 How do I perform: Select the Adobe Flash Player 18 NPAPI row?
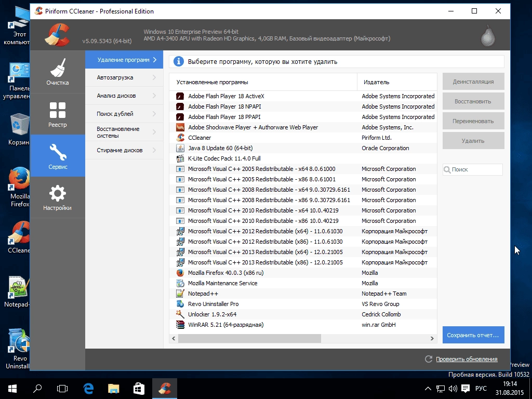tap(303, 107)
